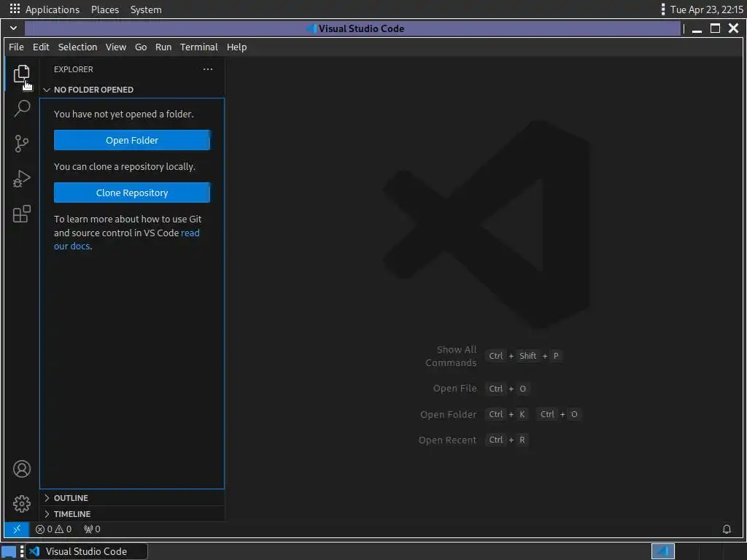The width and height of the screenshot is (747, 560).
Task: Open the Terminal menu
Action: click(x=198, y=47)
